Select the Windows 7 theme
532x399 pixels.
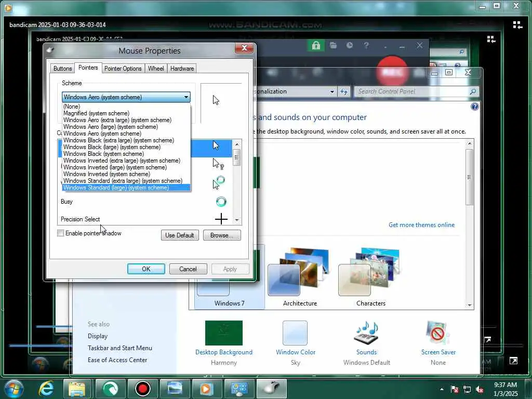coord(229,278)
